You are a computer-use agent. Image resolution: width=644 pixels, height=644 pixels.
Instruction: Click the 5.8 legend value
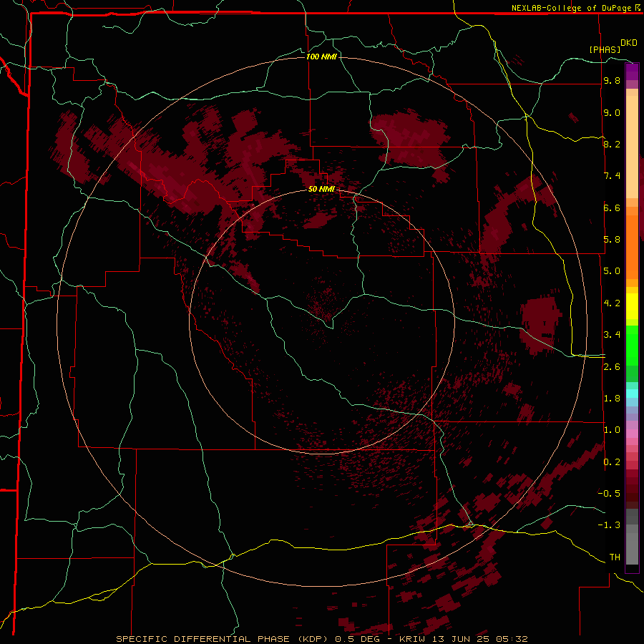pos(612,240)
